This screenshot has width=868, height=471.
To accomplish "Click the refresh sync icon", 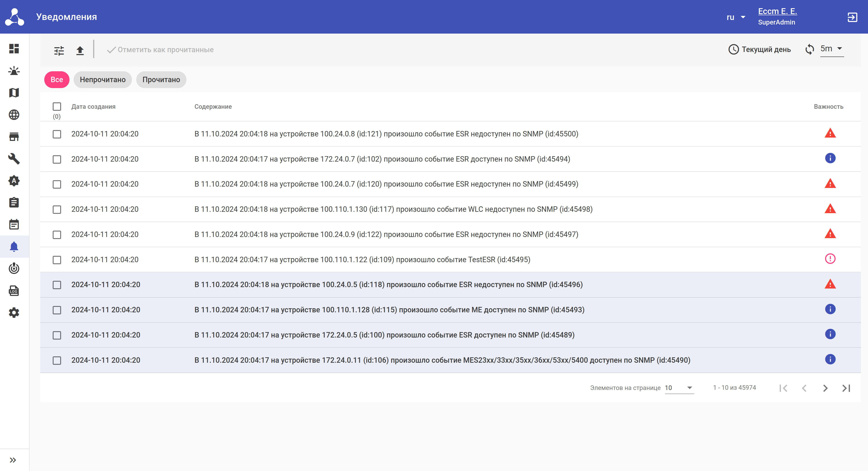I will pyautogui.click(x=809, y=49).
